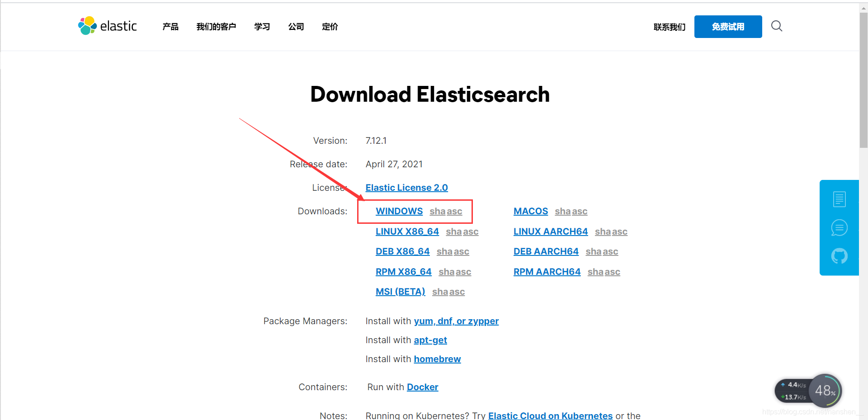The width and height of the screenshot is (868, 420).
Task: Open the homebrew install link
Action: coord(437,359)
